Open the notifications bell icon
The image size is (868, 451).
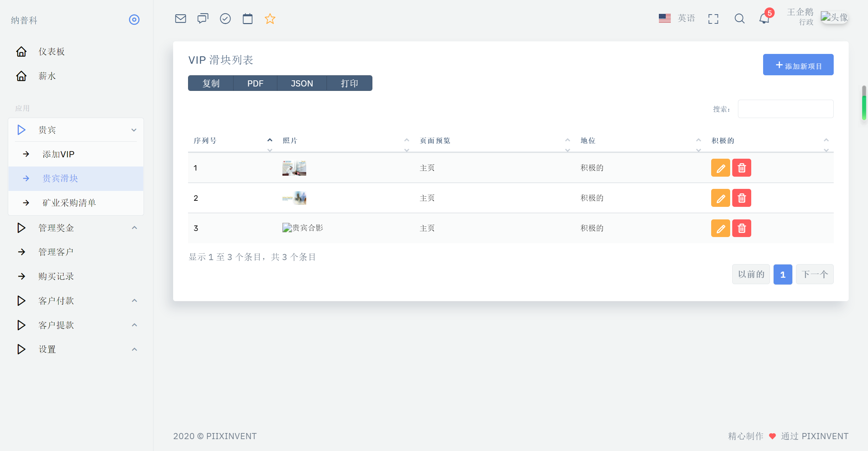764,19
